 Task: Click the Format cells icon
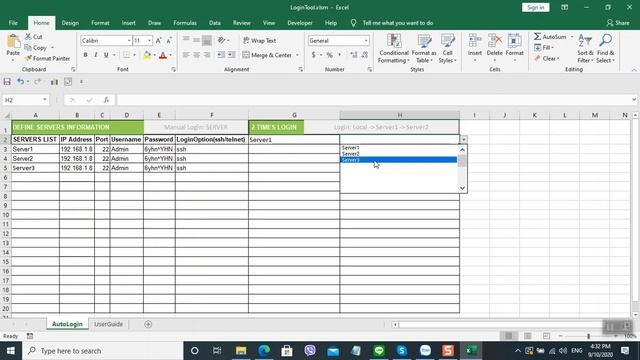pyautogui.click(x=514, y=41)
